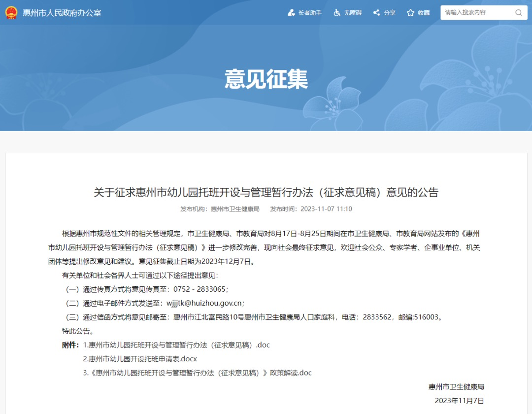This screenshot has width=532, height=414.
Task: Click the 收藏 star favorite icon
Action: coord(410,13)
